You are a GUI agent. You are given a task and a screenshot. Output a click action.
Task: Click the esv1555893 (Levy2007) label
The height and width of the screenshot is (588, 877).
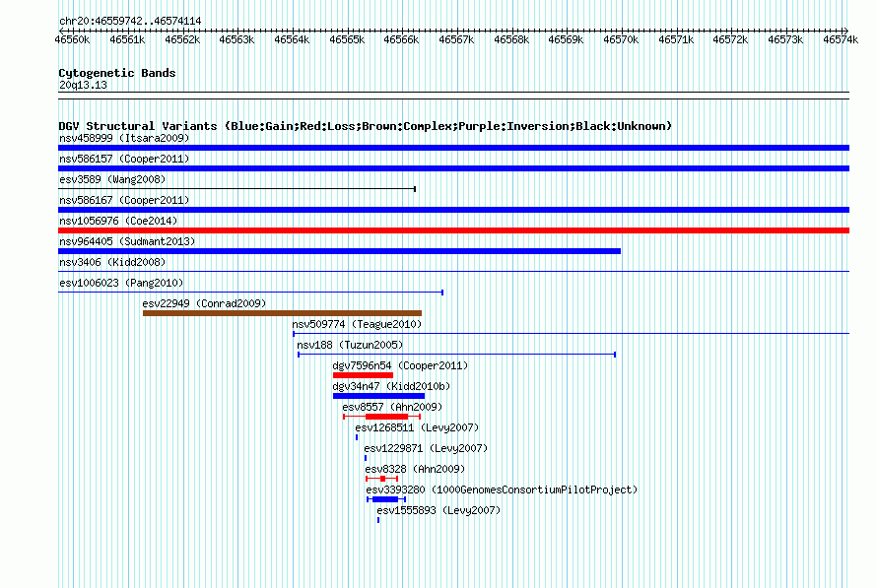coord(438,510)
